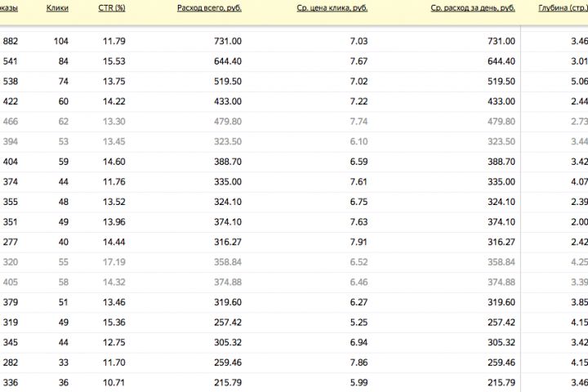Sort by Ср. расход за день header

point(473,8)
